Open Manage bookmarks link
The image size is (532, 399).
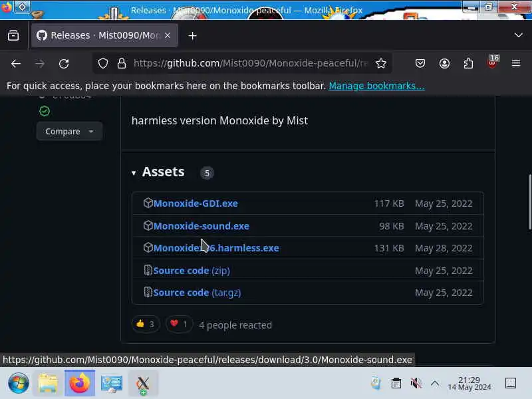pos(376,86)
